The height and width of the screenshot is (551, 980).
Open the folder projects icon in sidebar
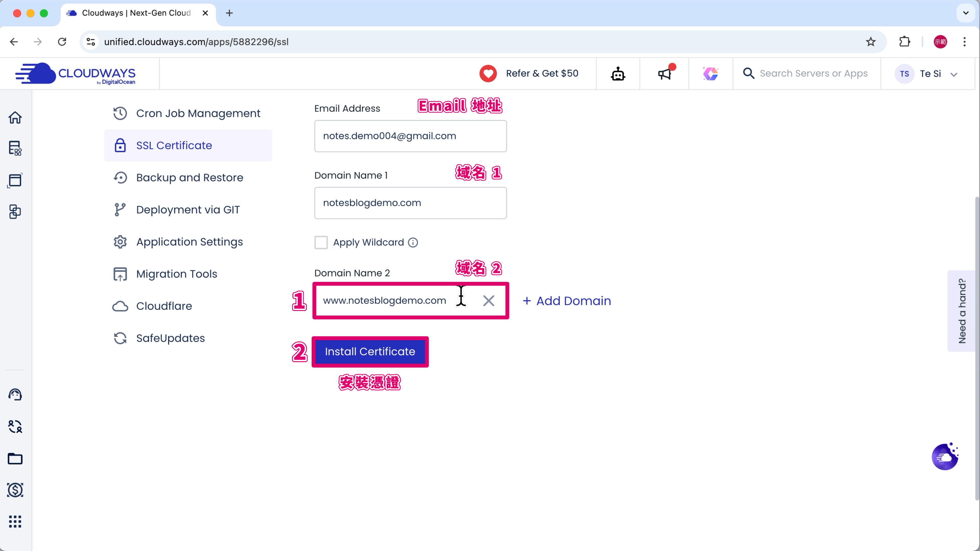(15, 459)
